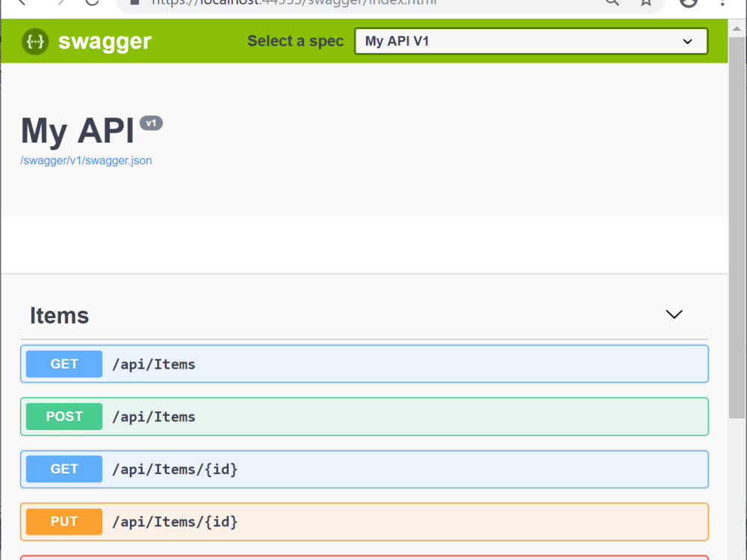Click the browser profile avatar icon
This screenshot has width=747, height=560.
(688, 3)
